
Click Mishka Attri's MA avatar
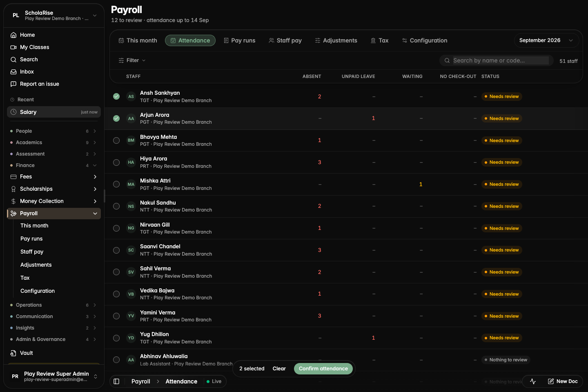131,184
